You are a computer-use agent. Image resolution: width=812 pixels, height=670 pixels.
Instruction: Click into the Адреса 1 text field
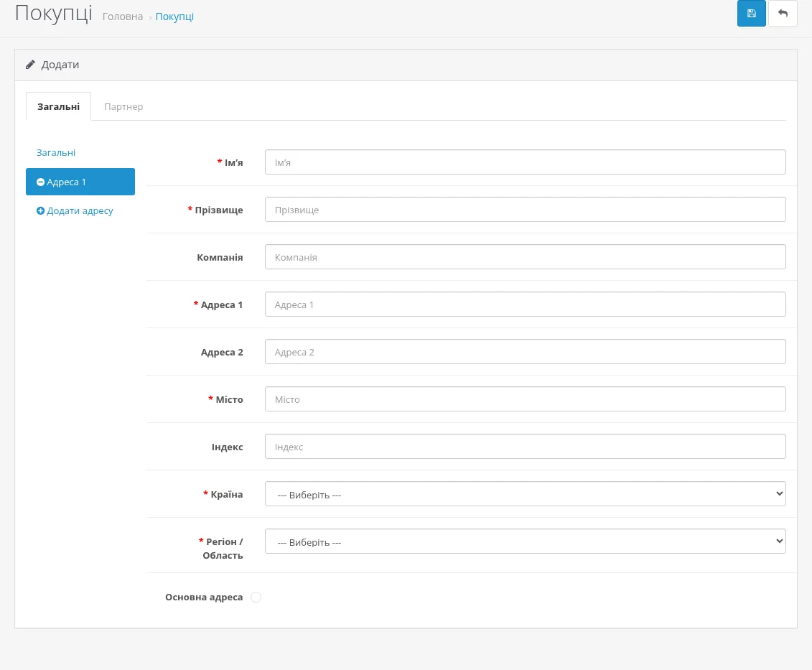[525, 304]
